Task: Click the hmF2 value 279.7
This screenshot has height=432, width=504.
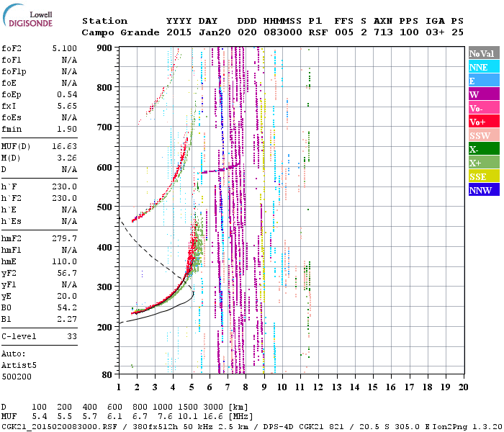Action: (x=65, y=238)
